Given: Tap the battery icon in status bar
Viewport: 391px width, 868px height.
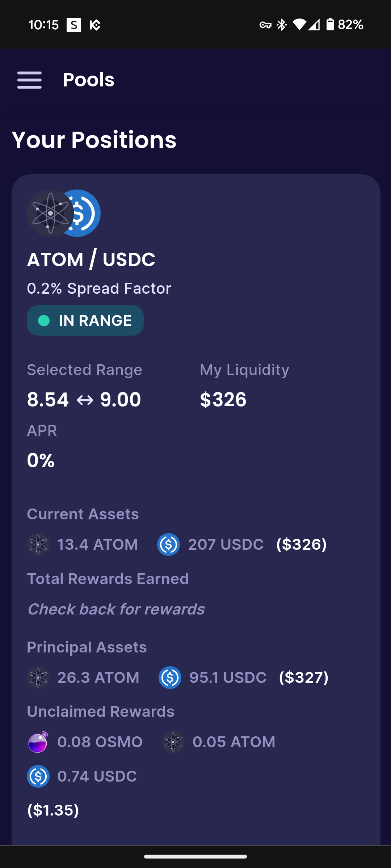Looking at the screenshot, I should [330, 25].
